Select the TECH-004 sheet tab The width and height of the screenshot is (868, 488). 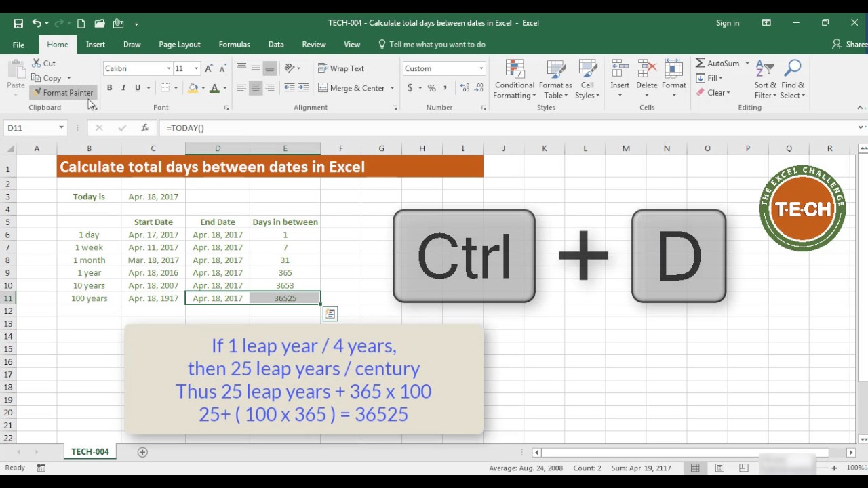[90, 452]
